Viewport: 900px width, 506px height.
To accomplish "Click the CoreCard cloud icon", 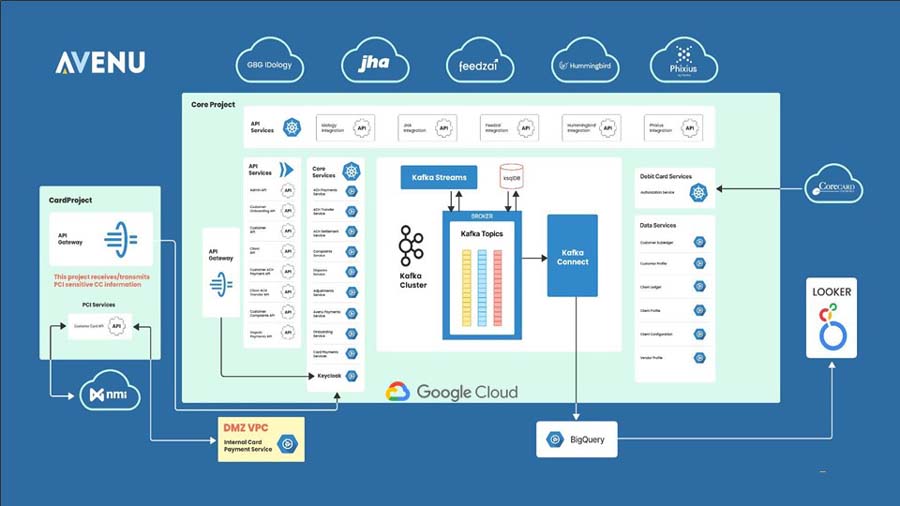I will (833, 184).
